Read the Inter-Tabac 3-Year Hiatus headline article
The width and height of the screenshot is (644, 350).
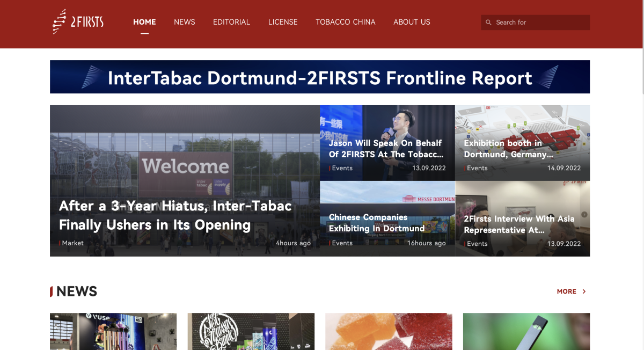click(x=175, y=215)
